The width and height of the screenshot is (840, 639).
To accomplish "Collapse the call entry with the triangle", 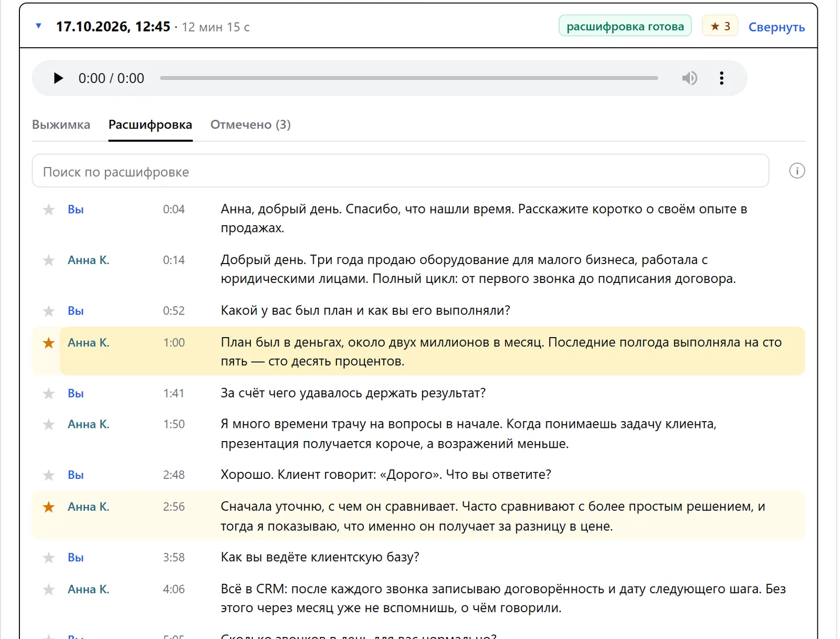I will coord(38,26).
